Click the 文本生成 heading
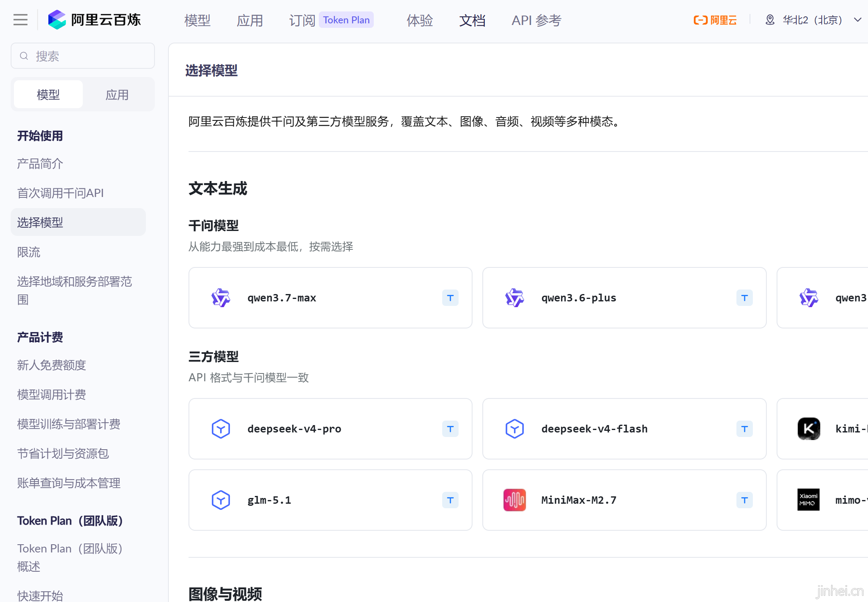 218,188
